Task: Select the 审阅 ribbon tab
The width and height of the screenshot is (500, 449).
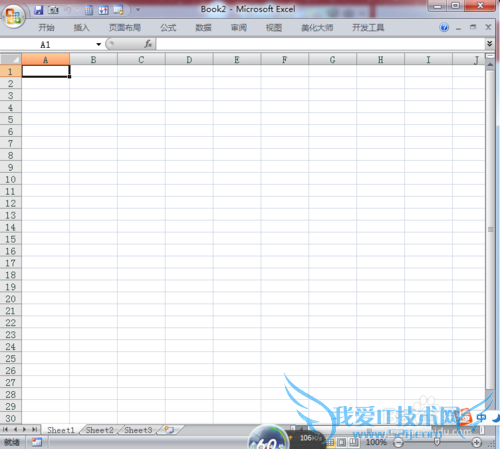Action: pos(239,28)
